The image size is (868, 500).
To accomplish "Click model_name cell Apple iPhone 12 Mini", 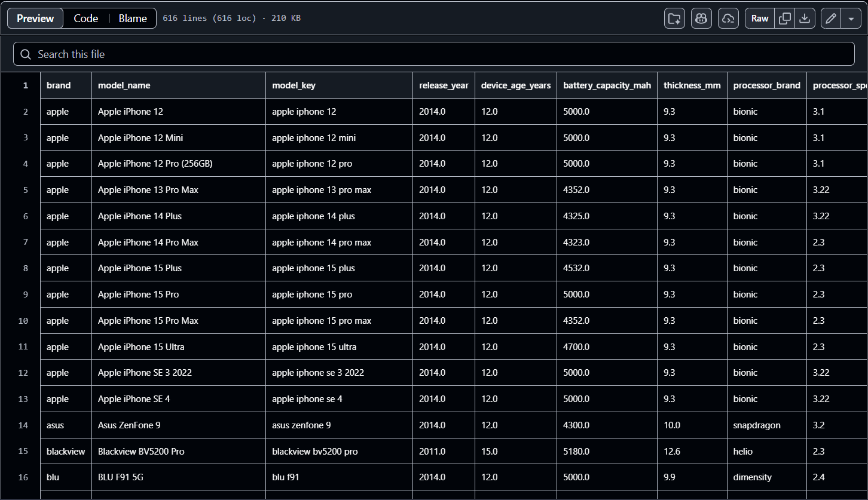I will click(179, 138).
